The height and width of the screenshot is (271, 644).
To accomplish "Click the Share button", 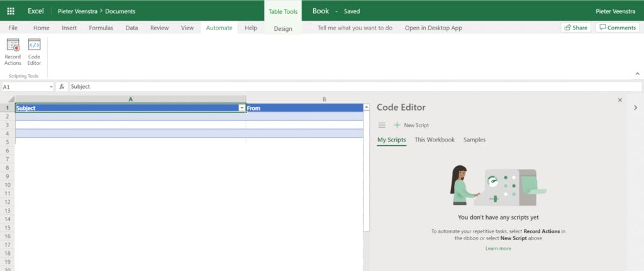I will point(576,28).
